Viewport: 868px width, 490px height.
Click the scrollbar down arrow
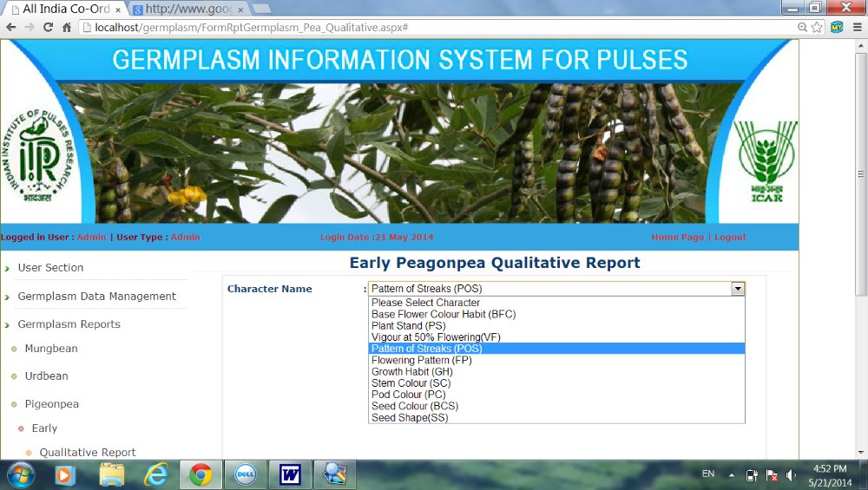[x=861, y=453]
